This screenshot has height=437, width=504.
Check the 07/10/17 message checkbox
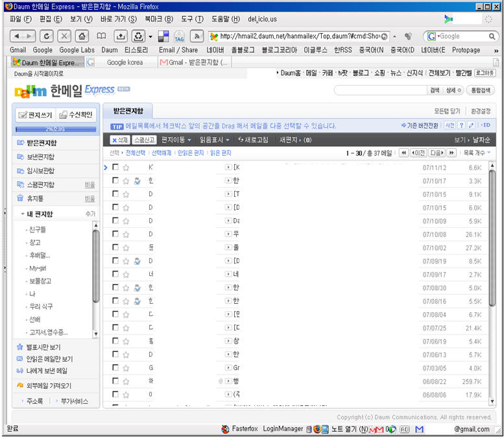click(x=115, y=181)
